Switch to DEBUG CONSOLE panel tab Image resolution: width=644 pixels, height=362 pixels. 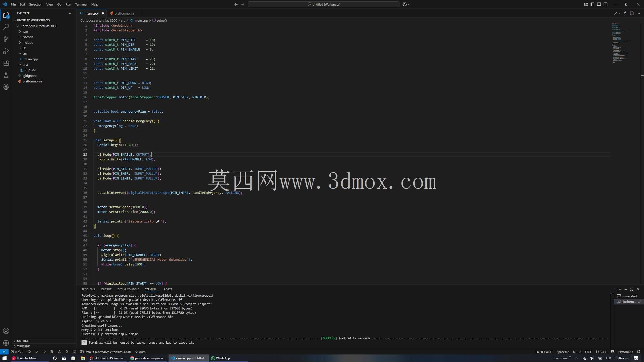tap(128, 289)
